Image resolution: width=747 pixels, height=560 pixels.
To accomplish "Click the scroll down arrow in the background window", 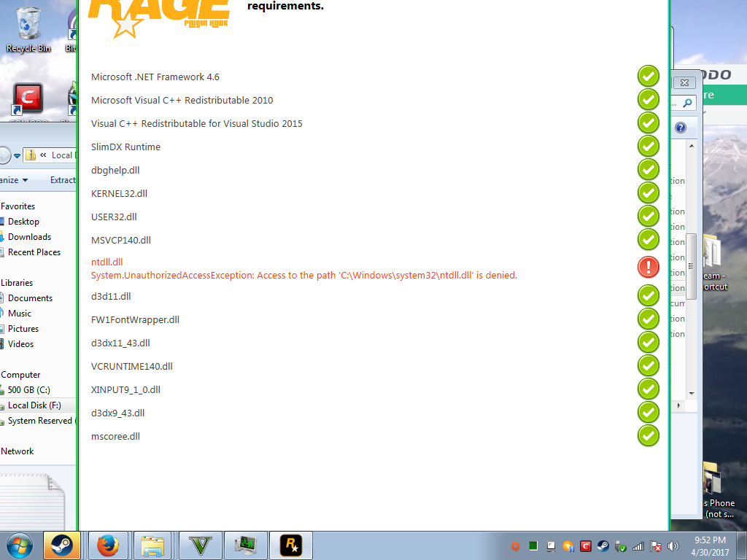I will (x=692, y=393).
